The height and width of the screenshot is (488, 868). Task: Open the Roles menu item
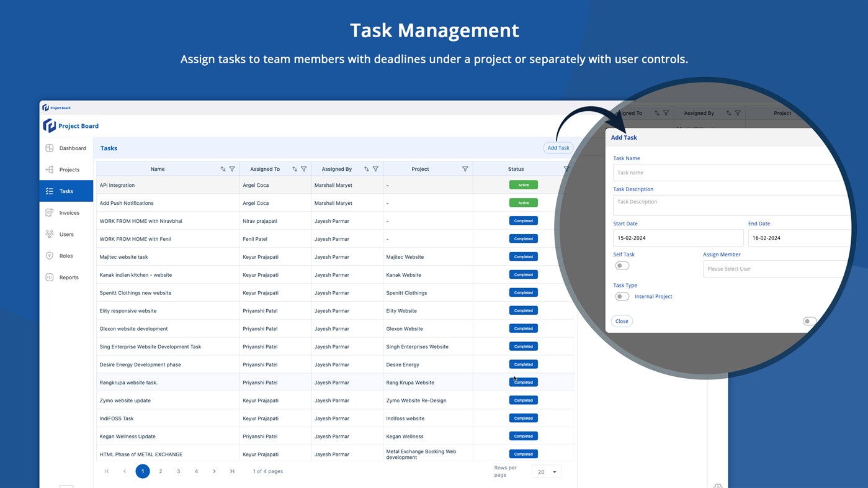coord(66,256)
